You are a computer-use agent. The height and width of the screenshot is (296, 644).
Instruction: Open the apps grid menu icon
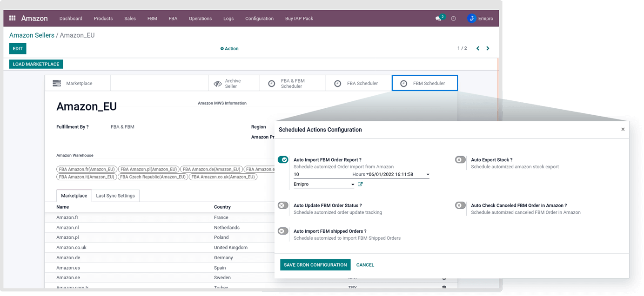coord(12,18)
